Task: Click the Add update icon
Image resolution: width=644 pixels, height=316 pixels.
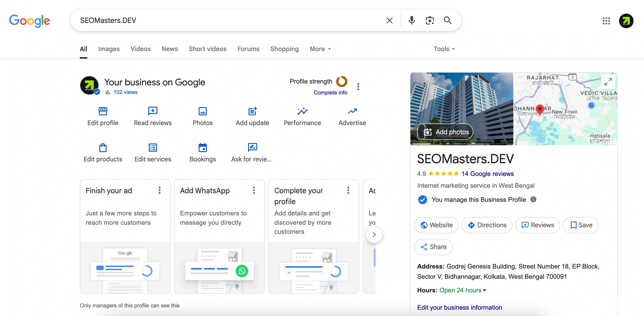Action: click(x=252, y=111)
